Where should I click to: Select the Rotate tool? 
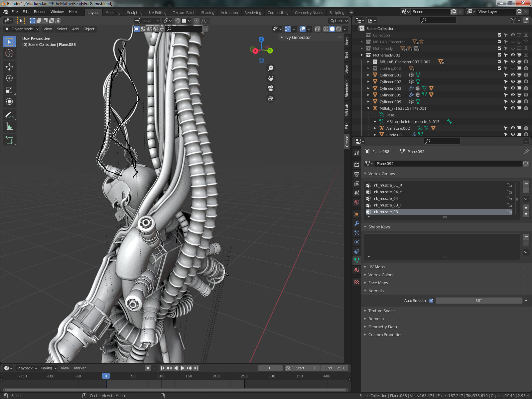click(x=9, y=78)
